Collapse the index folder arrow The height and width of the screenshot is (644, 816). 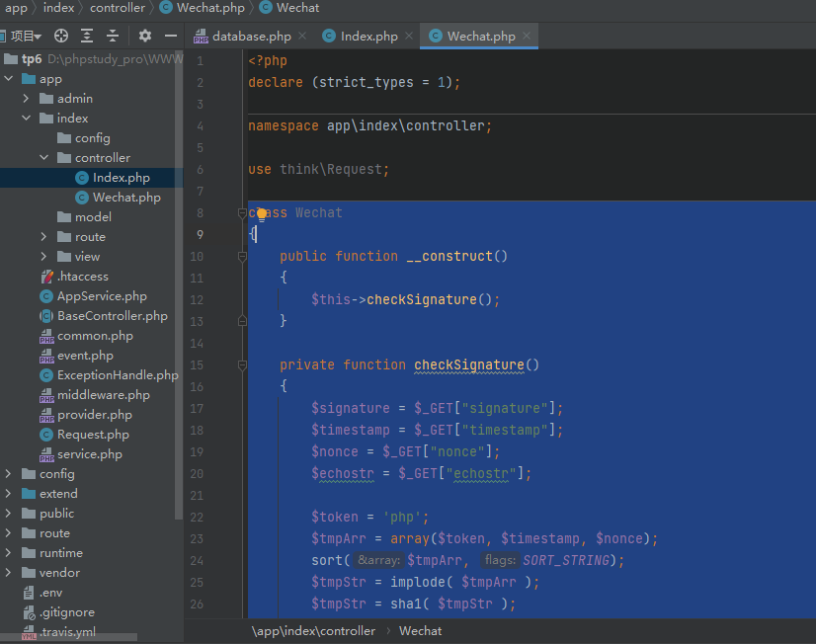pos(27,119)
